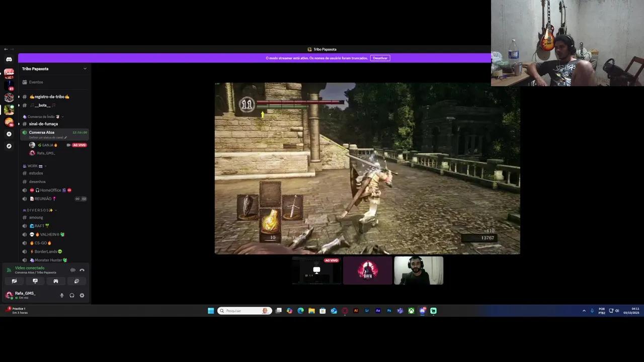Viewport: 644px width, 362px height.
Task: Open the estudos text channel
Action: [x=54, y=173]
